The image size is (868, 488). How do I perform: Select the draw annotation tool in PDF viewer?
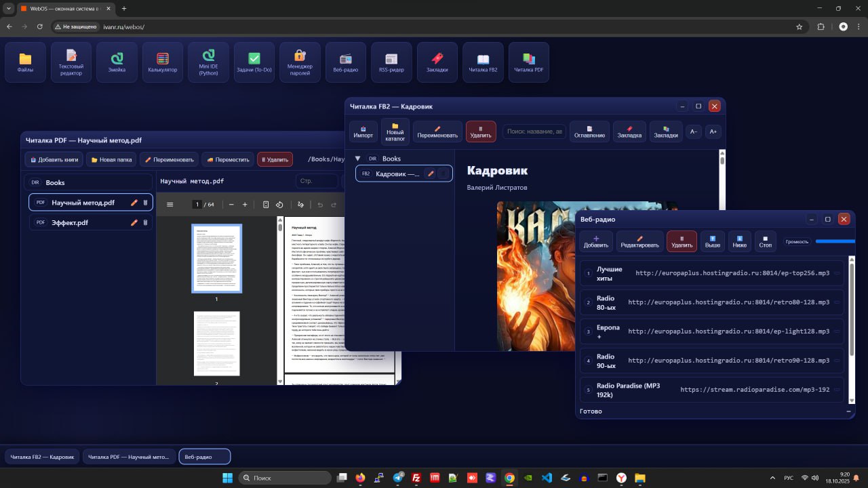click(299, 205)
